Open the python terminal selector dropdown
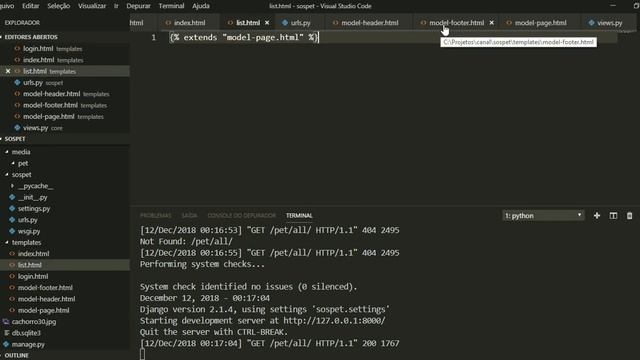Screen dimensions: 640x360 543,216
